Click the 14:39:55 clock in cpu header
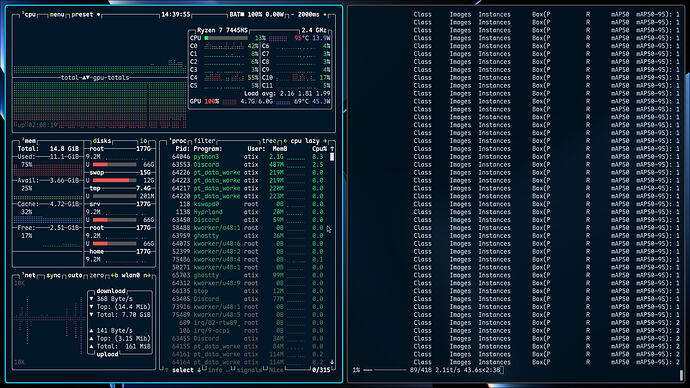Image resolution: width=690 pixels, height=388 pixels. click(175, 15)
